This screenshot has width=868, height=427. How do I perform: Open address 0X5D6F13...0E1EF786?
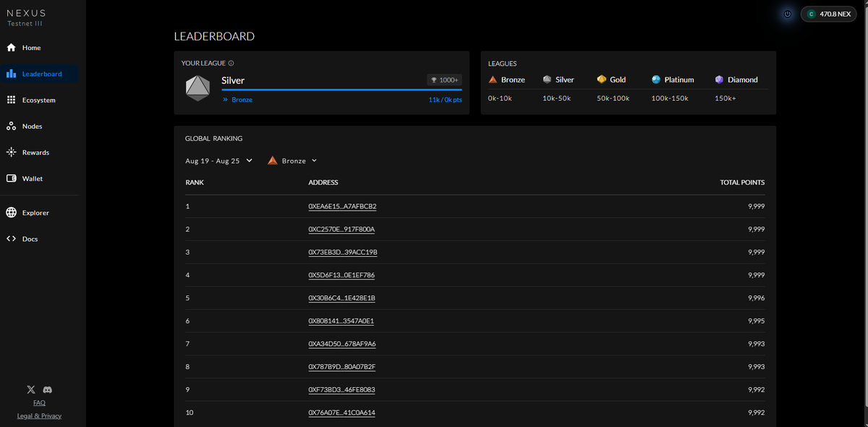coord(341,275)
